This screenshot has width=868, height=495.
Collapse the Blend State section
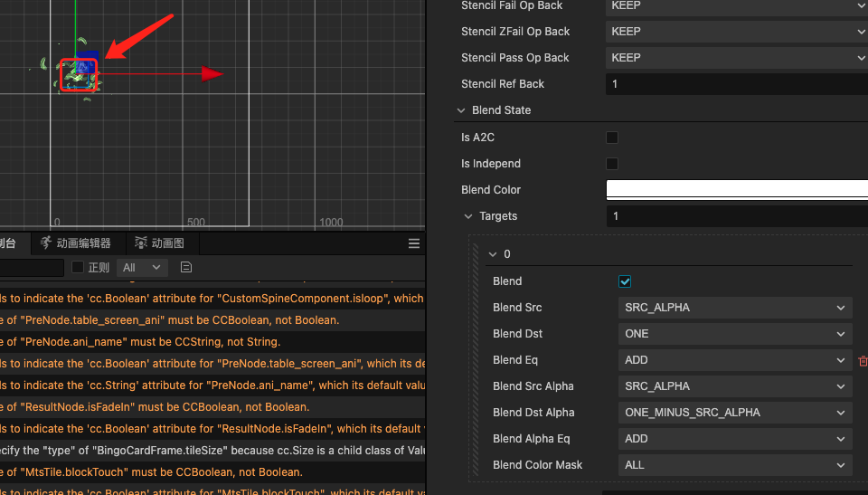tap(461, 110)
